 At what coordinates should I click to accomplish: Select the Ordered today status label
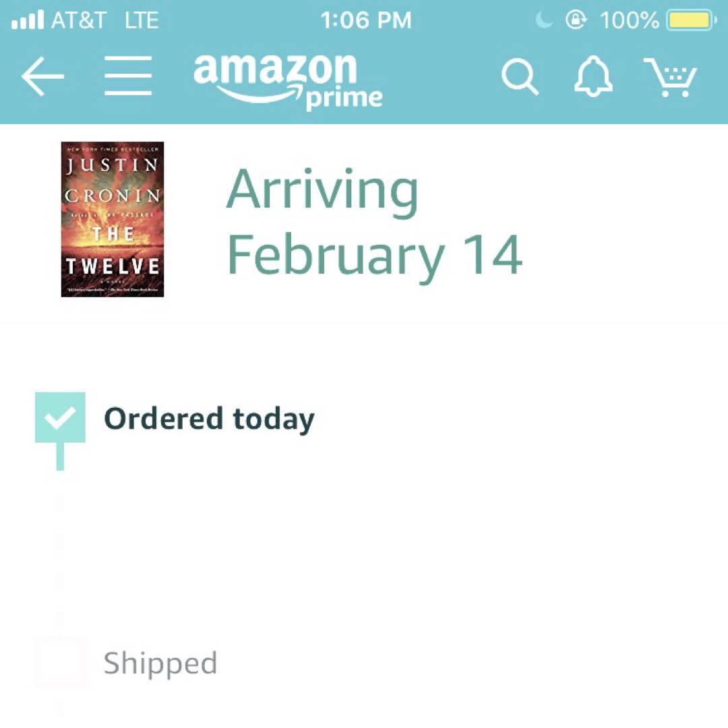[x=209, y=419]
